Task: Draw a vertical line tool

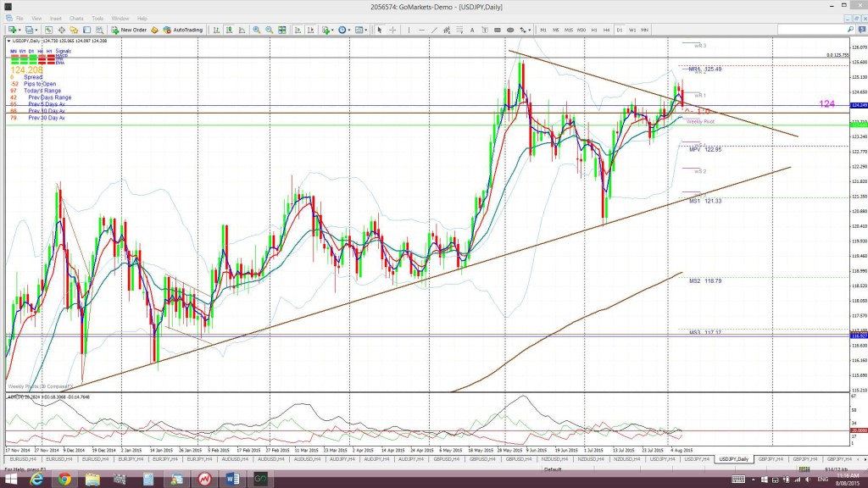Action: 409,30
